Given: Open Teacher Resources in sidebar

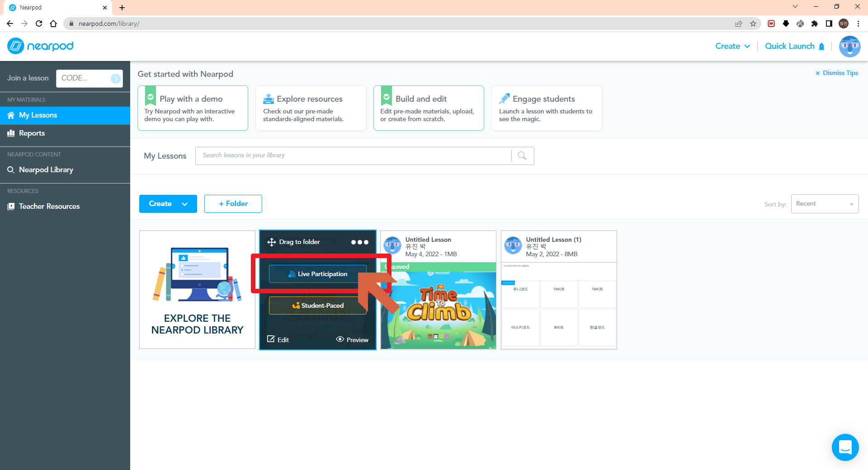Looking at the screenshot, I should click(x=65, y=207).
